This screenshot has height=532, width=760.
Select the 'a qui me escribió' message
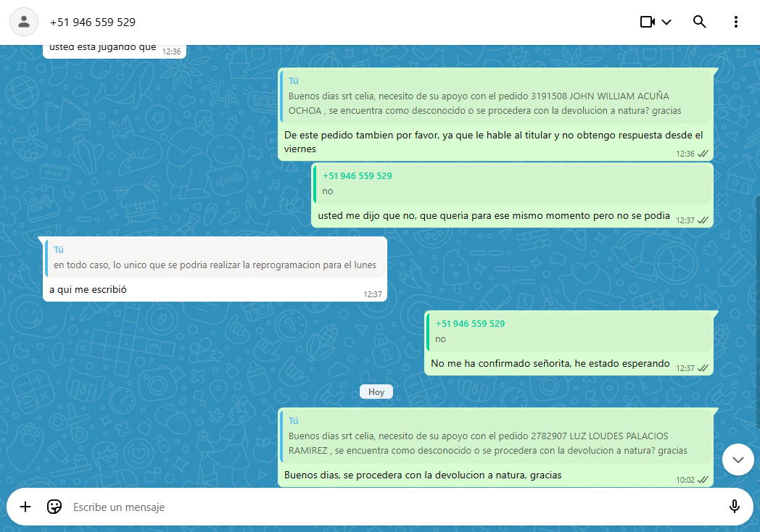[x=88, y=290]
